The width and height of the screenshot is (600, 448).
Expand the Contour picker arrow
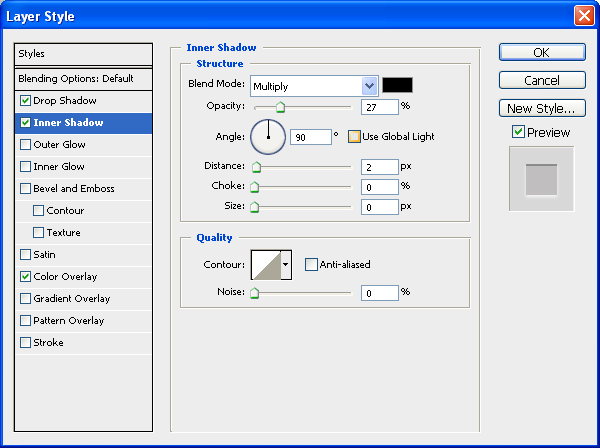tap(286, 265)
